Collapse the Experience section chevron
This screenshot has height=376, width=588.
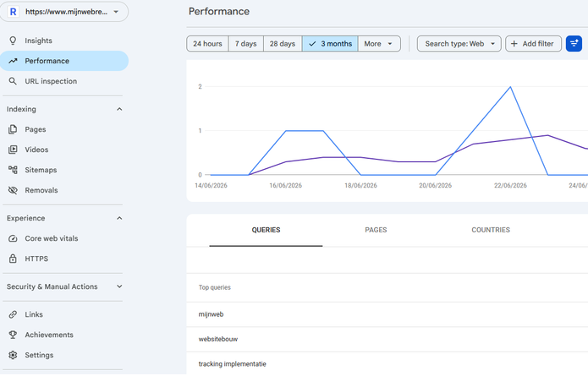(x=119, y=218)
